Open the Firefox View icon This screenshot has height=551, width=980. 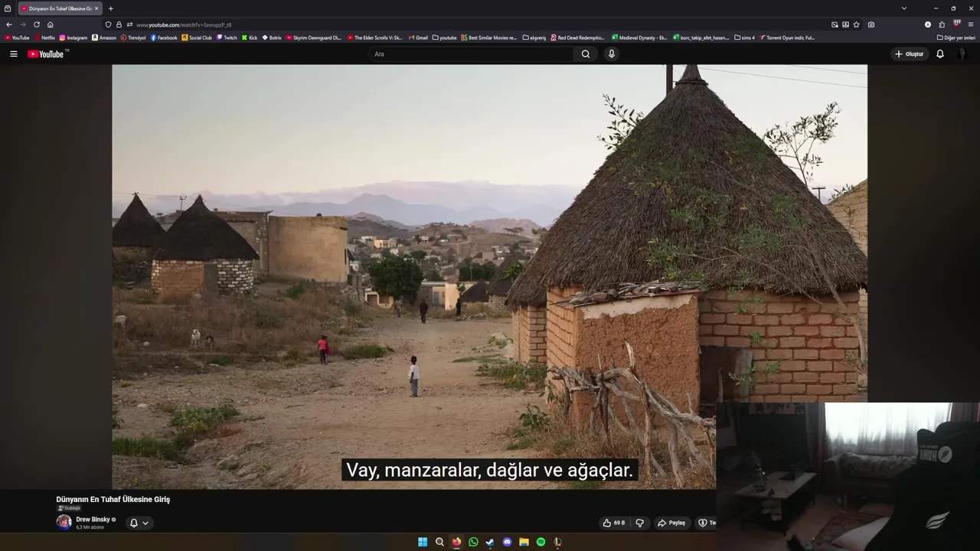8,8
